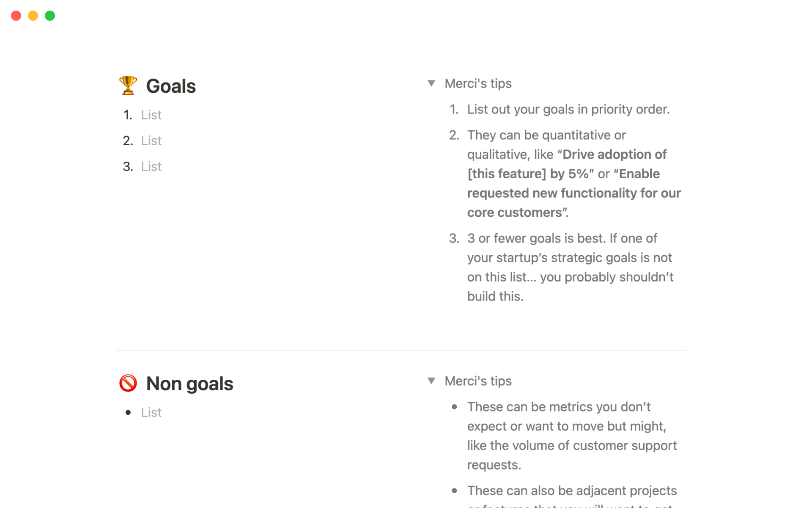Click the red close window button
This screenshot has height=508, width=812.
16,16
